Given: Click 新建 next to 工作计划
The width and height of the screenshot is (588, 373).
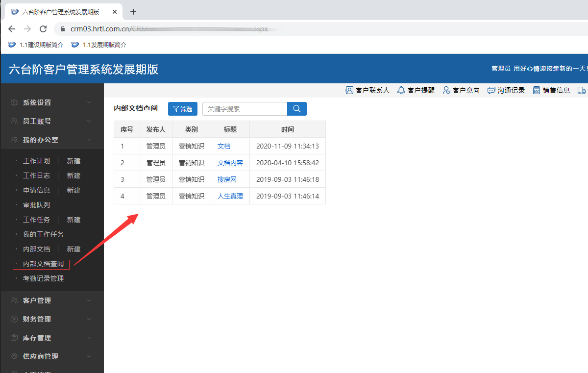Looking at the screenshot, I should tap(73, 161).
